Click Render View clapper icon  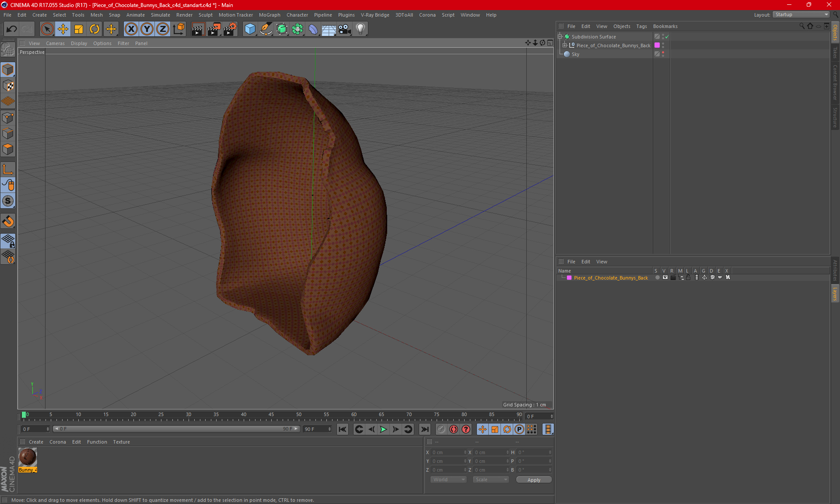(x=198, y=29)
